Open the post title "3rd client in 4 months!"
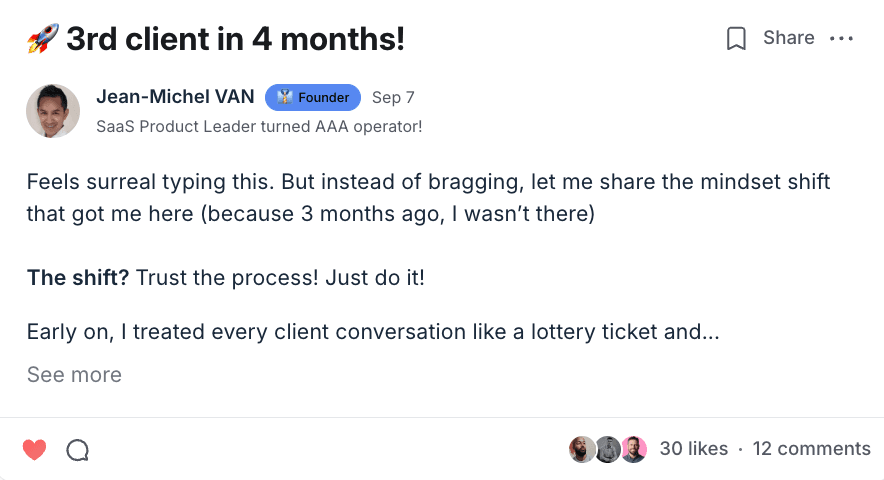Viewport: 884px width, 480px height. (x=235, y=40)
